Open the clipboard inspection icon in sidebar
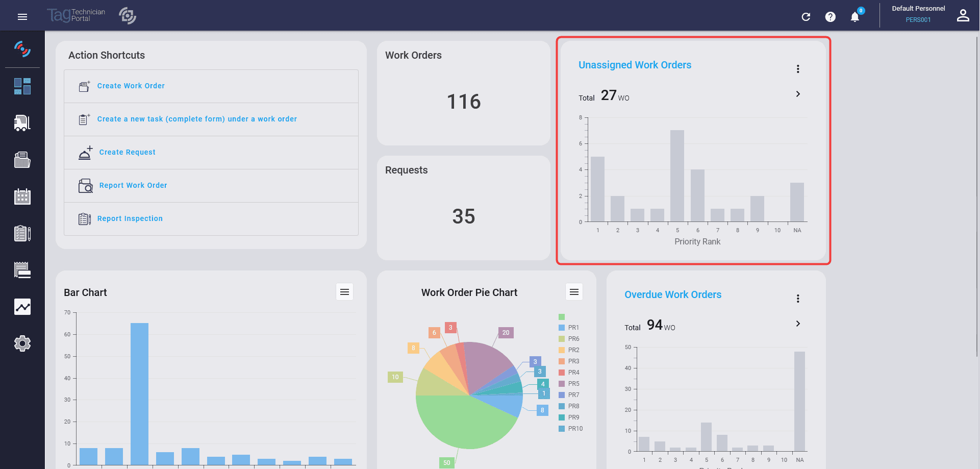This screenshot has width=980, height=469. [22, 233]
